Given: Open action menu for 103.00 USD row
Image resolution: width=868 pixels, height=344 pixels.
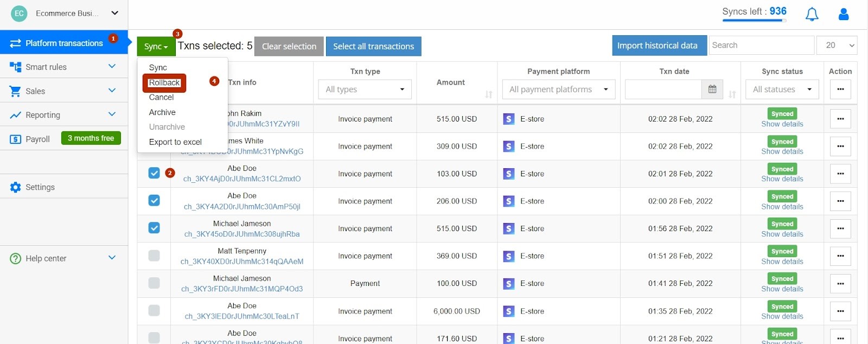Looking at the screenshot, I should tap(840, 174).
